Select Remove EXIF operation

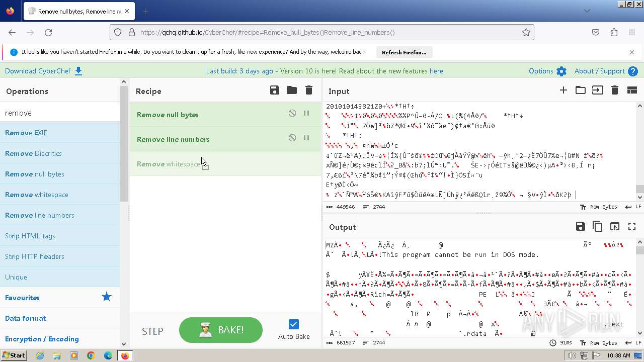60,133
